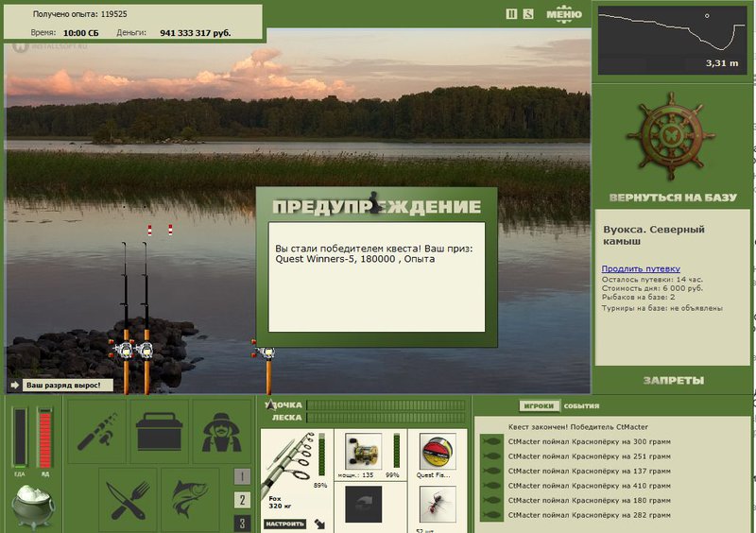Select the ant bait thumbnail

point(438,505)
